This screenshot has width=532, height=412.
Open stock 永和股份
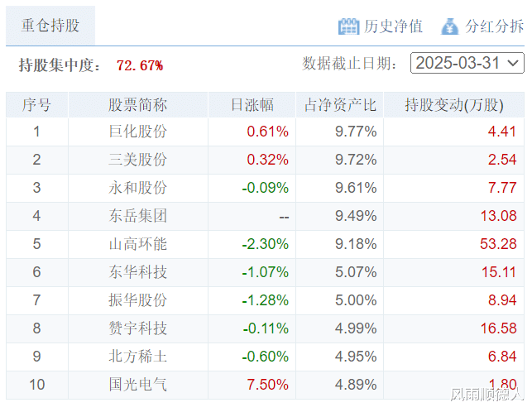(137, 188)
